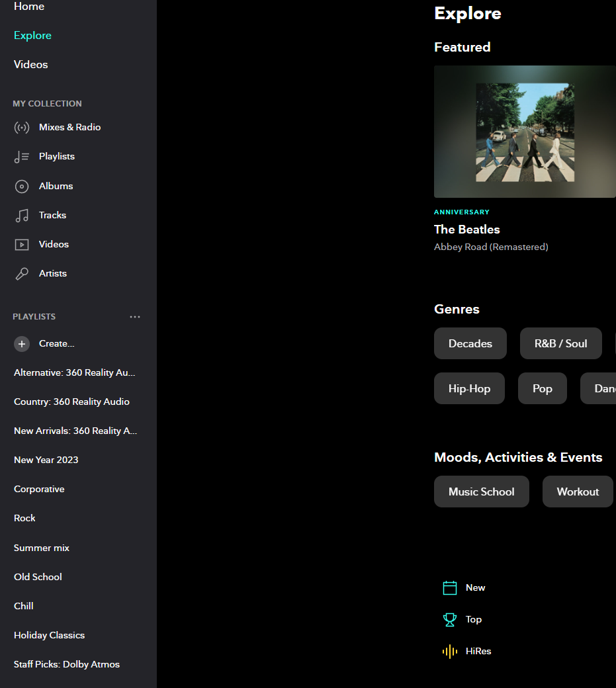
Task: Open the Videos label in My Collection
Action: point(54,244)
